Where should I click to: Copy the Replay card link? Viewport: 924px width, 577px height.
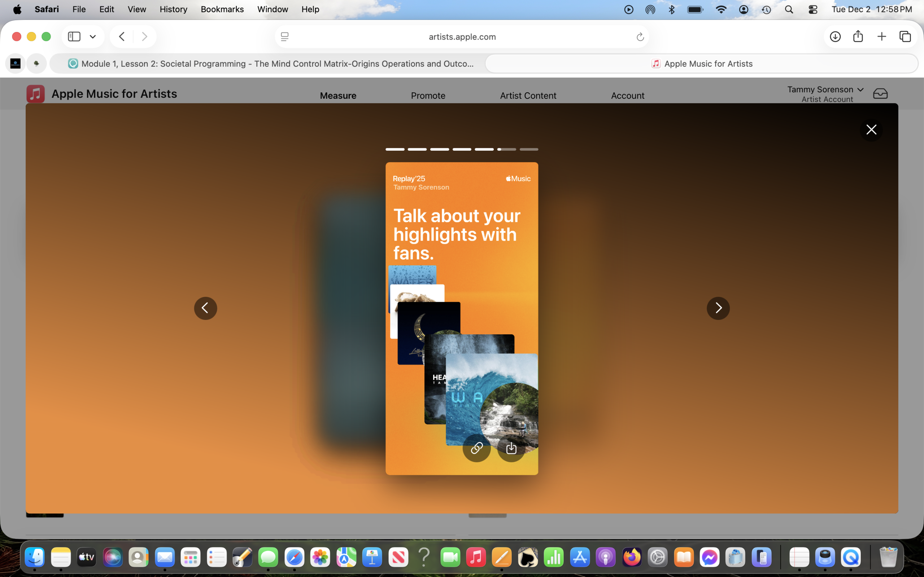pyautogui.click(x=476, y=448)
